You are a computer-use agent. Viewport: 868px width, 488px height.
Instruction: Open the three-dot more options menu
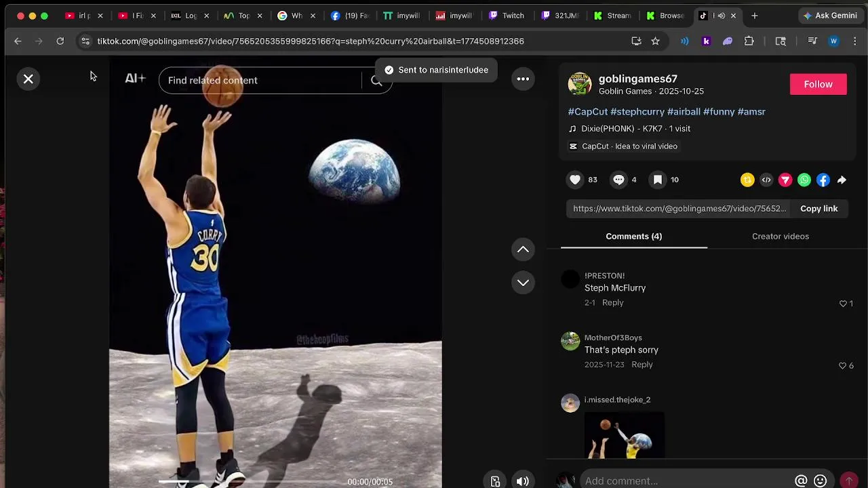coord(523,79)
